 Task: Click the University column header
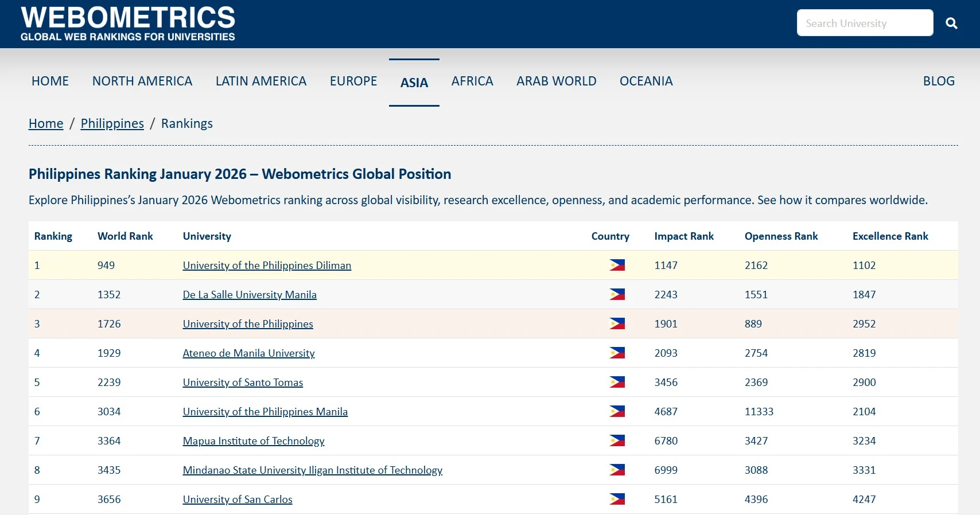pos(207,236)
